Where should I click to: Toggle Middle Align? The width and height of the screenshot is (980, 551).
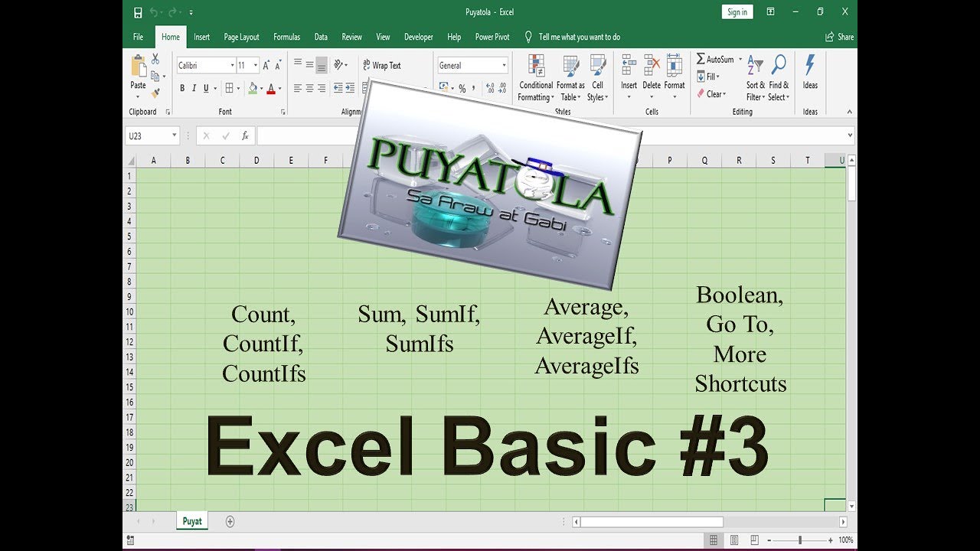309,65
